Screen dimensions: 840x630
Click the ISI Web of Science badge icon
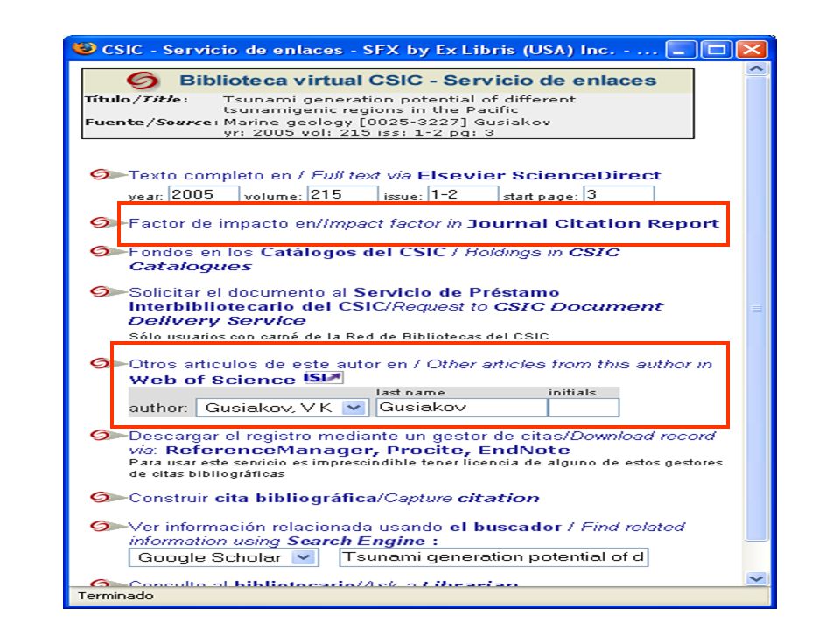pyautogui.click(x=323, y=378)
